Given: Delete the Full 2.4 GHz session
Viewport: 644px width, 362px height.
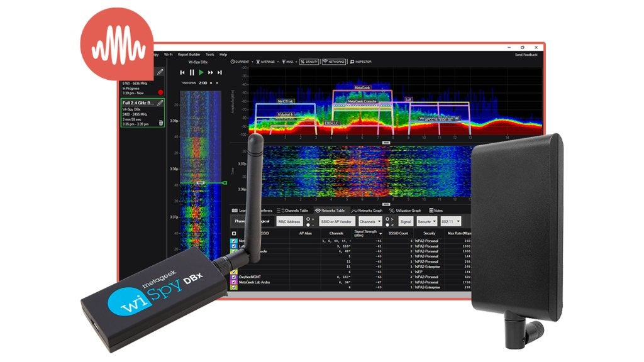Looking at the screenshot, I should (160, 123).
